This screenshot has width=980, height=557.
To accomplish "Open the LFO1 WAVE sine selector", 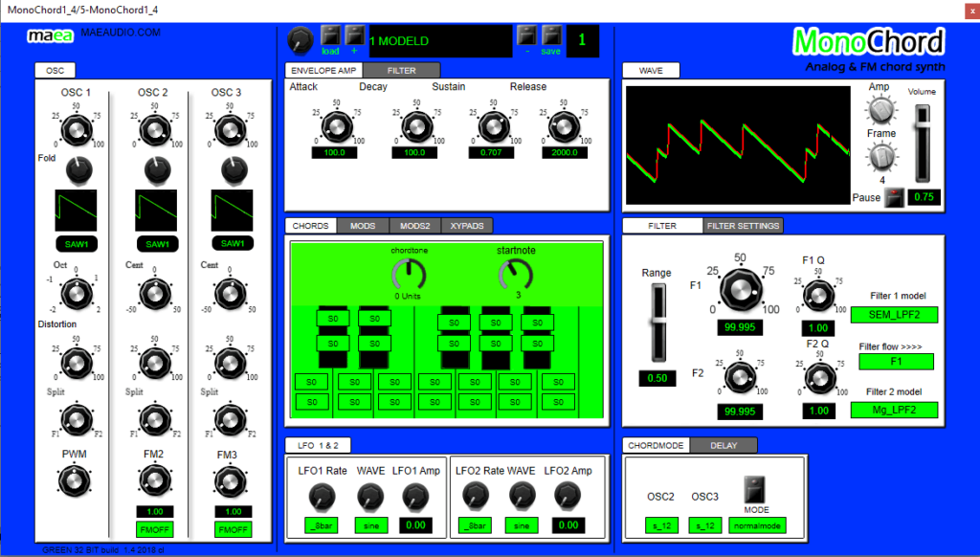I will [x=370, y=525].
